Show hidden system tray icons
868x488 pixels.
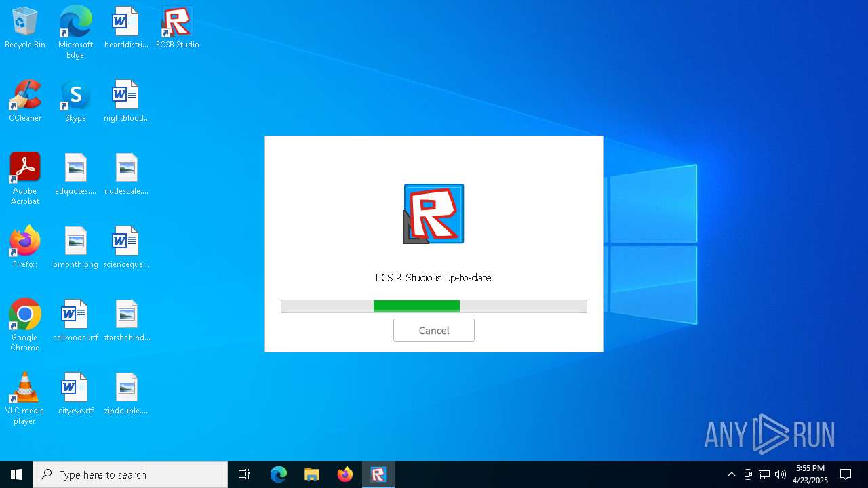tap(731, 474)
